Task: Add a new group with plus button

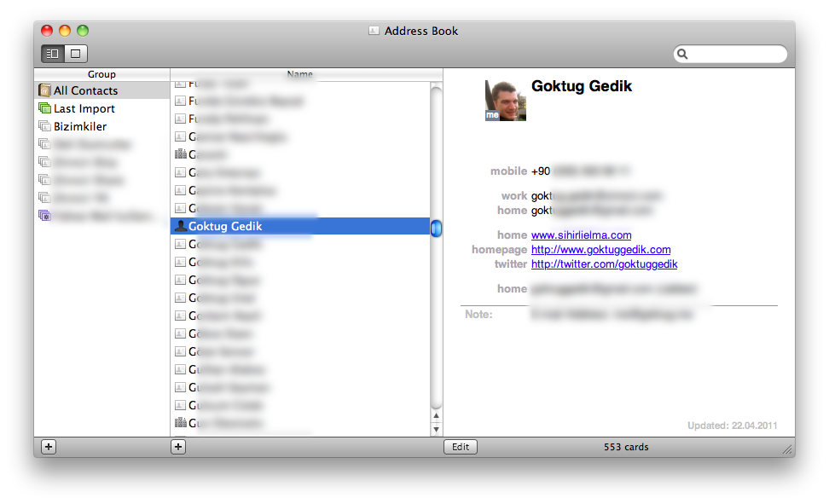Action: (49, 447)
